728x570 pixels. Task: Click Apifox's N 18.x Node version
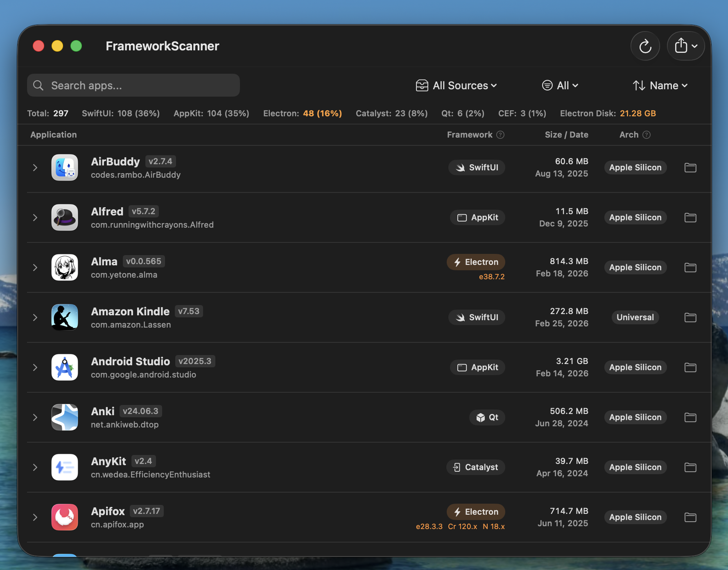coord(494,527)
